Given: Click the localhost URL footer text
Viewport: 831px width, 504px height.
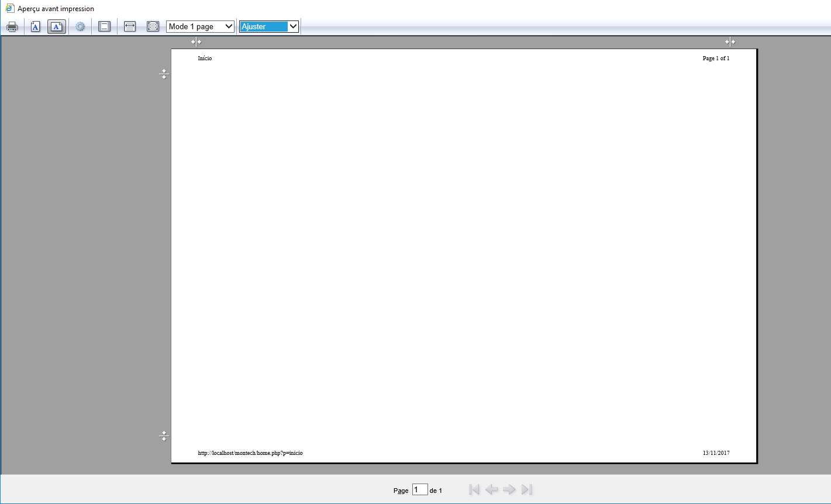Looking at the screenshot, I should [x=250, y=453].
